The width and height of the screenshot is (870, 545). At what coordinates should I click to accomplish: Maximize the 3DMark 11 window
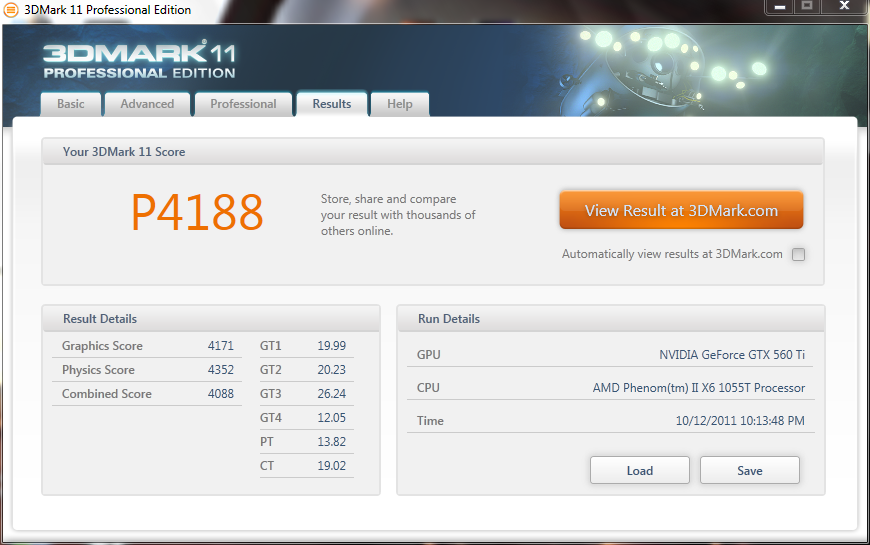[x=807, y=7]
